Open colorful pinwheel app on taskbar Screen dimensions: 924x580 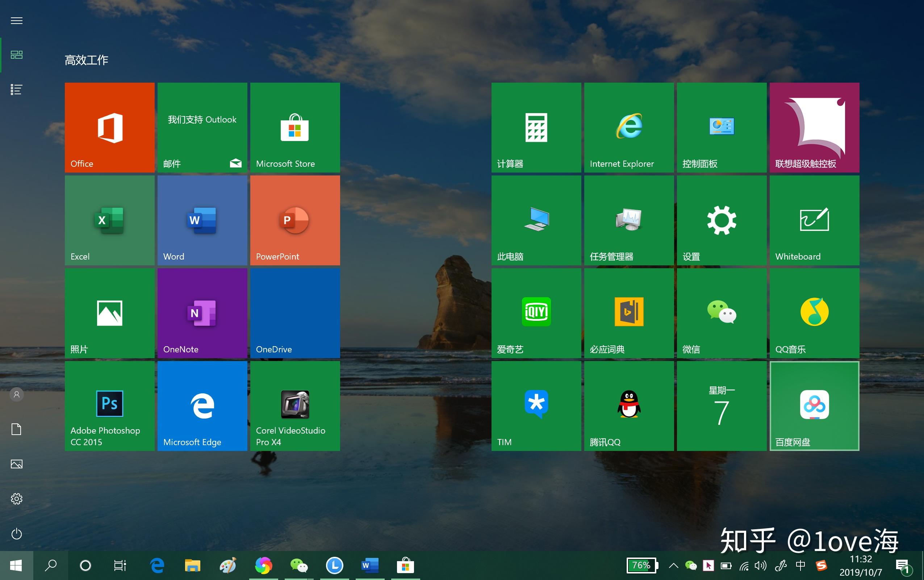pos(264,565)
